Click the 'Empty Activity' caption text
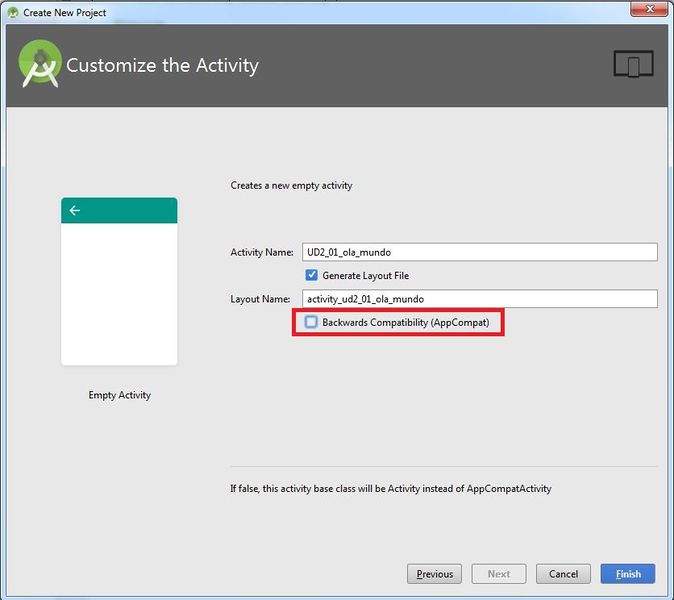Screen dimensions: 674x600 coord(119,395)
